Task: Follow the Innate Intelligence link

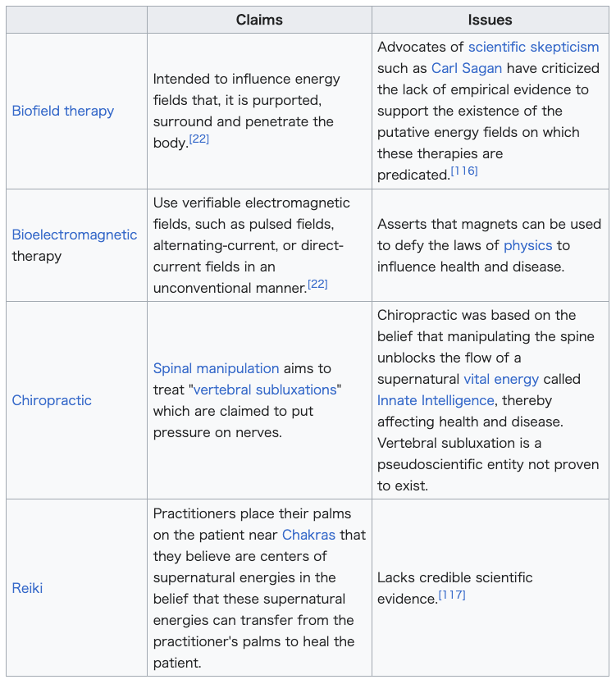Action: point(436,400)
